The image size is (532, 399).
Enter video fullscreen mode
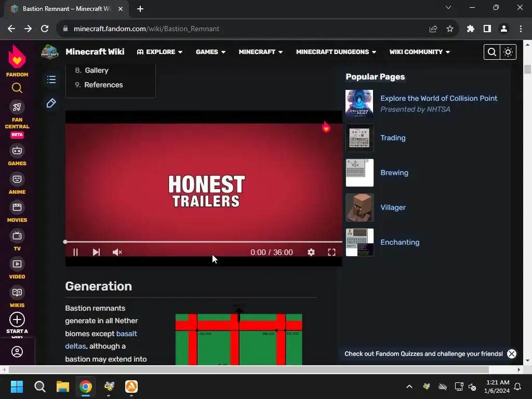[331, 252]
